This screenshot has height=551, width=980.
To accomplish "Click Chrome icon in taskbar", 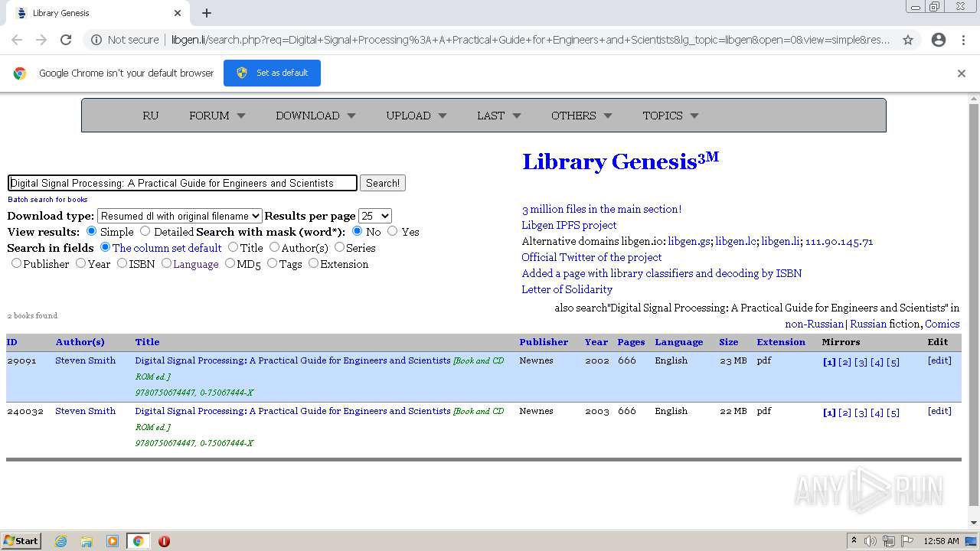I will (138, 541).
